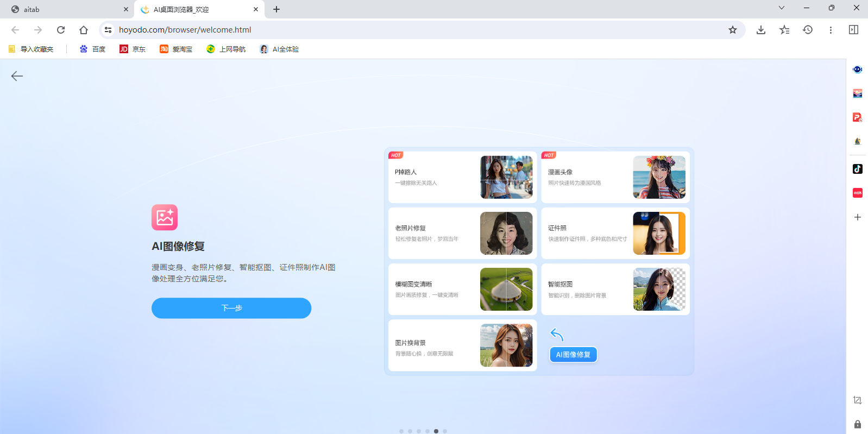Open the 漫画头像 card
The image size is (868, 434).
coord(615,177)
